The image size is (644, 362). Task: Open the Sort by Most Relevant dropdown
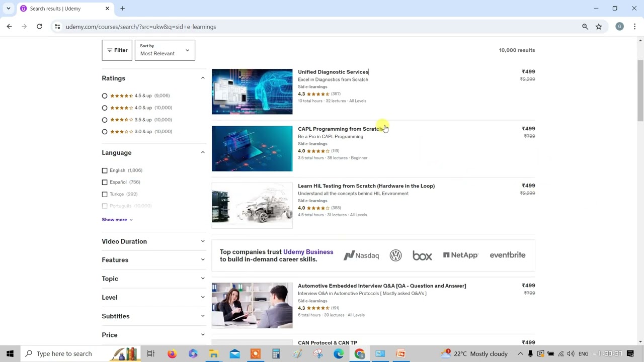[165, 50]
